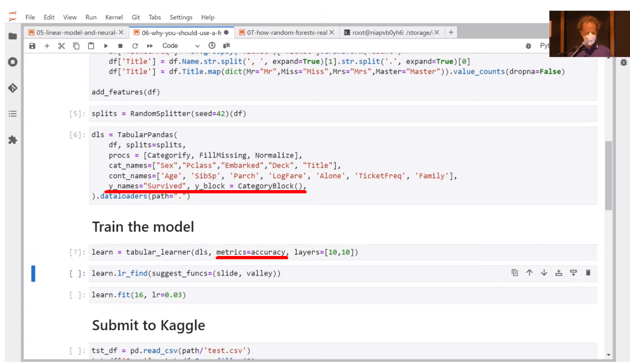Open the Git panel in the left sidebar
The width and height of the screenshot is (630, 364).
[x=12, y=87]
